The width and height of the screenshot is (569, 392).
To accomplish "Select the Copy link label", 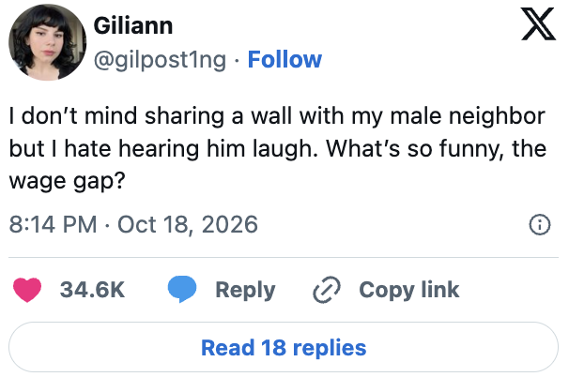I will [x=409, y=290].
